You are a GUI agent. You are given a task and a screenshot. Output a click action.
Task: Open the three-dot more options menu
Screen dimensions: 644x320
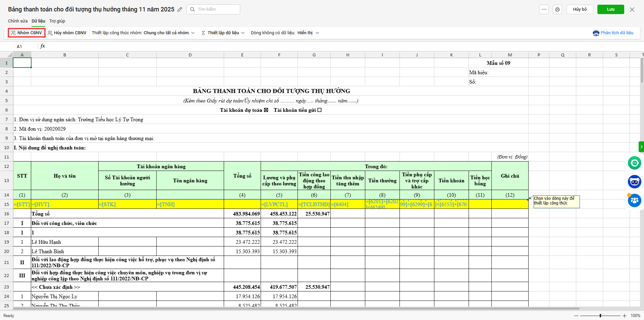coord(544,9)
